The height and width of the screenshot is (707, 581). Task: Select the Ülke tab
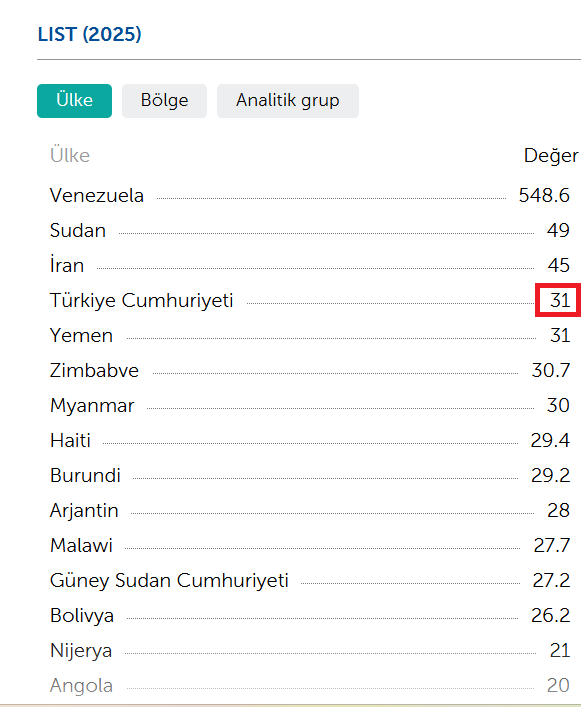pyautogui.click(x=74, y=101)
